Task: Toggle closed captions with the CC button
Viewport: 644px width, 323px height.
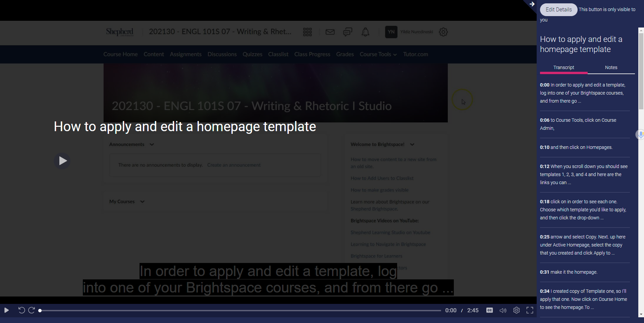Action: point(489,310)
